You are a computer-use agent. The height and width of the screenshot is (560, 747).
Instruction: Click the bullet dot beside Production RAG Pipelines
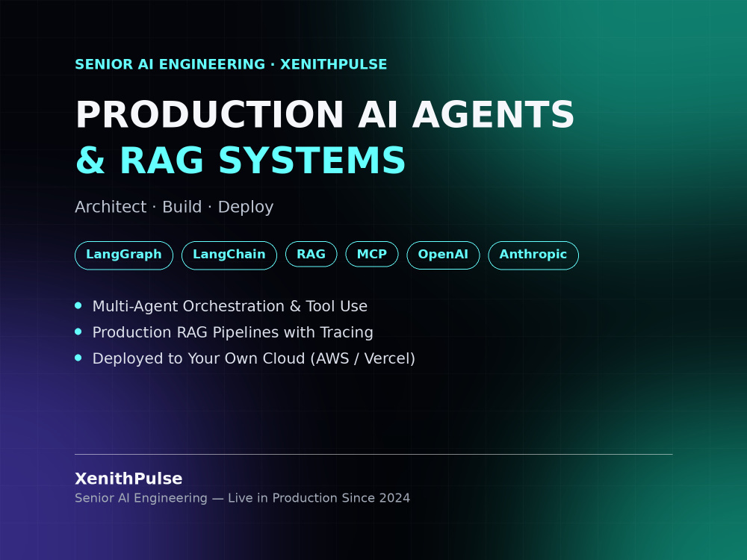[78, 332]
